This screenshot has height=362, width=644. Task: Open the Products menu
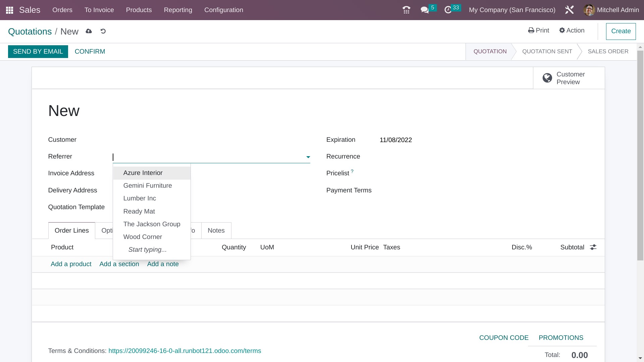(139, 10)
